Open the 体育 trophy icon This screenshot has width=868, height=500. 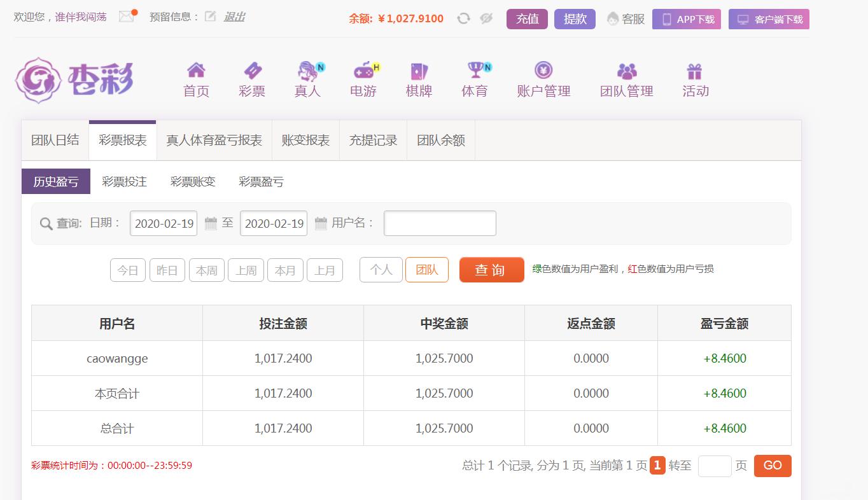click(x=475, y=71)
